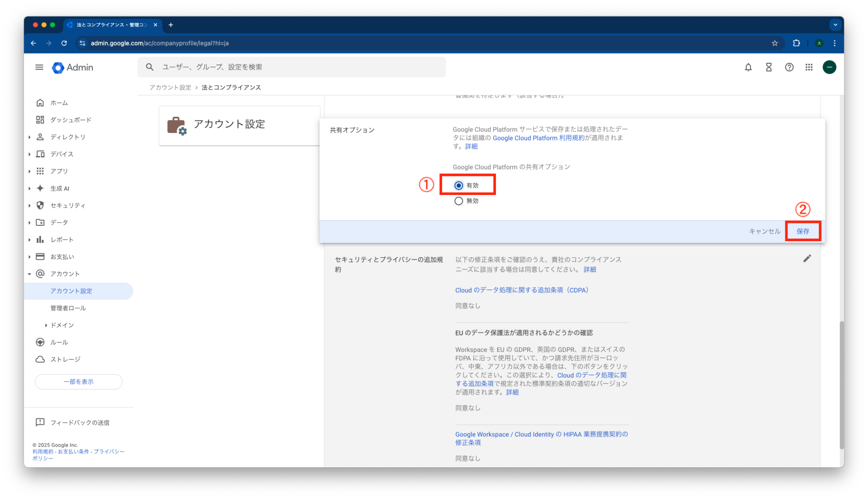Image resolution: width=868 pixels, height=499 pixels.
Task: Click the アカウント at-sign icon
Action: (x=40, y=274)
